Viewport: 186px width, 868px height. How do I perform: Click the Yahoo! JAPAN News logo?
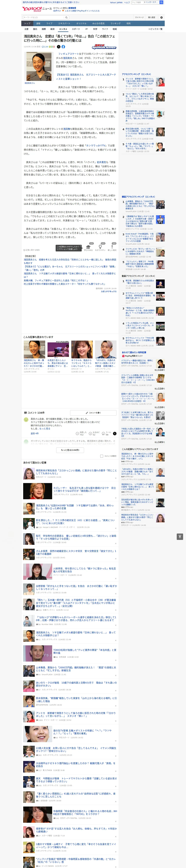tap(37, 9)
